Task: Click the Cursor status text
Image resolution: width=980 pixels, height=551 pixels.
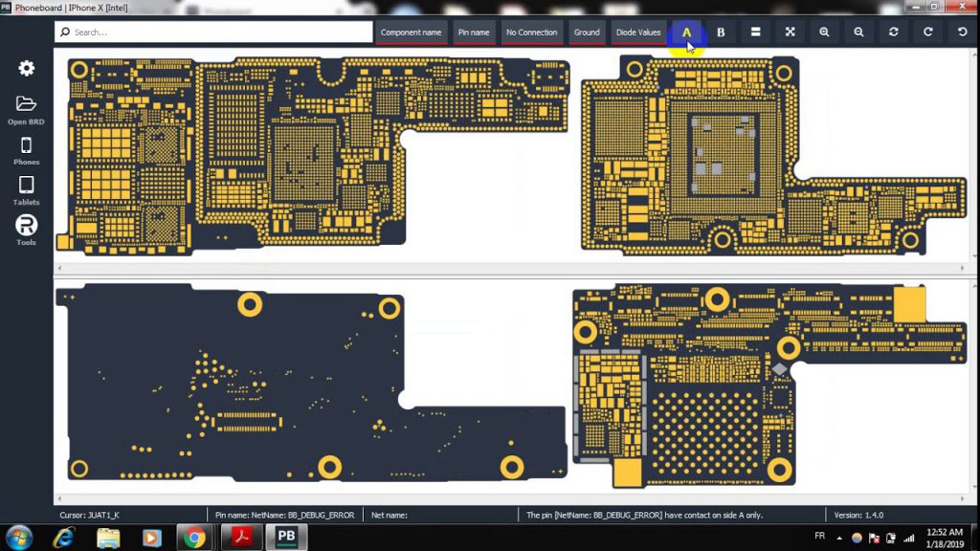Action: point(89,516)
